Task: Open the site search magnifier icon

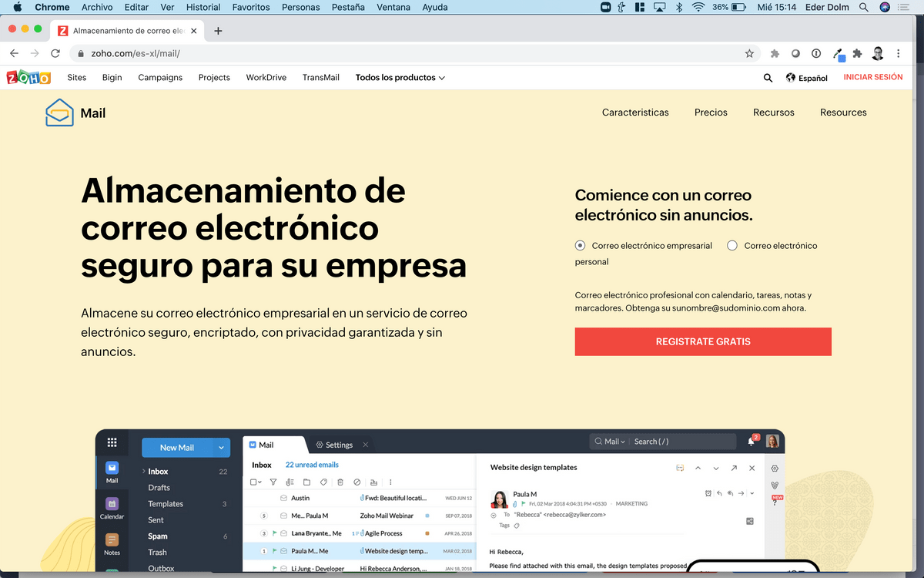Action: (x=768, y=78)
